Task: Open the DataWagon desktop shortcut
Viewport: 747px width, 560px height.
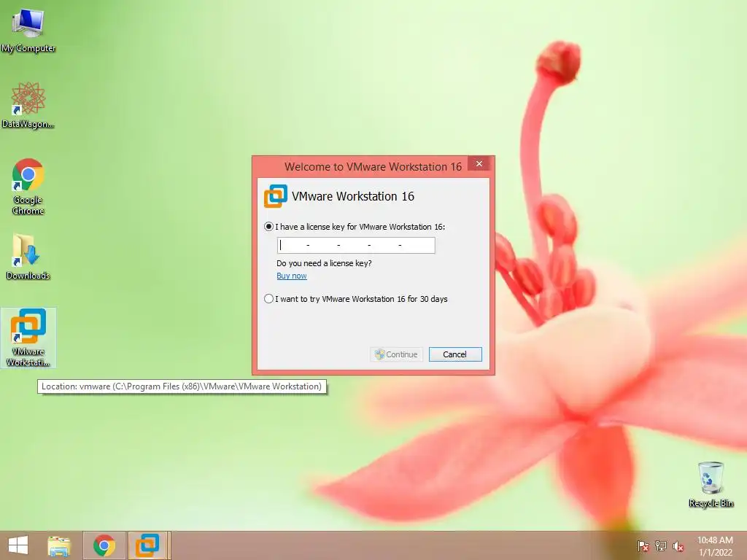Action: click(x=28, y=105)
